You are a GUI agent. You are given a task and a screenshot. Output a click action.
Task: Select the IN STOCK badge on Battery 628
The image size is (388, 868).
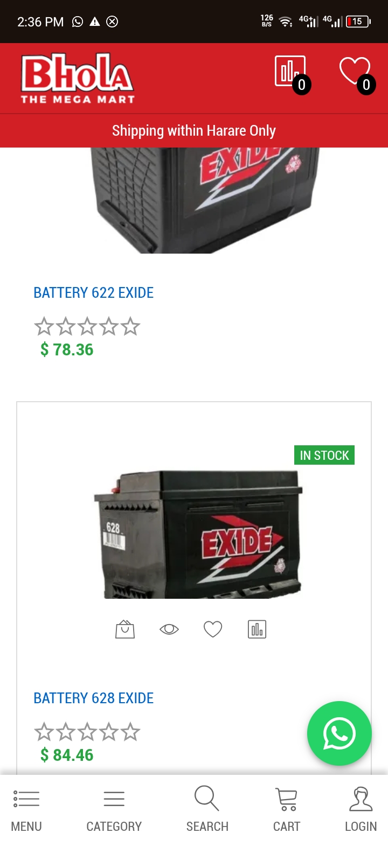point(324,455)
